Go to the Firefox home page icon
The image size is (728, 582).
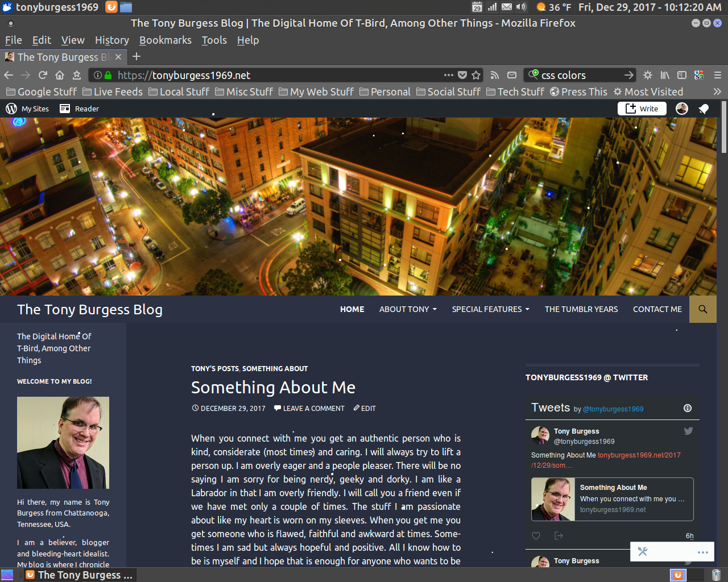click(60, 75)
